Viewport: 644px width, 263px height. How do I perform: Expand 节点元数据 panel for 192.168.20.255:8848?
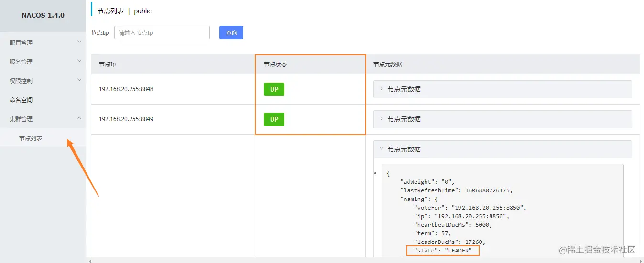502,89
